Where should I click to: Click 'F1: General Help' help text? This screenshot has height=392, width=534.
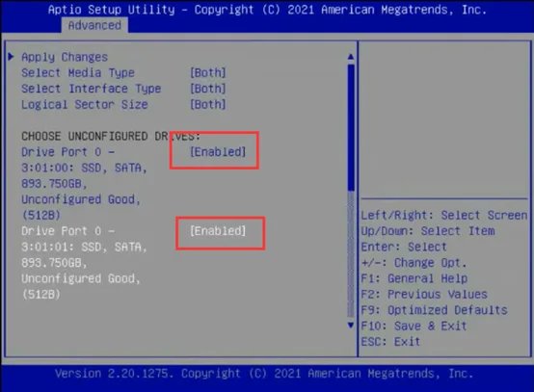pos(414,278)
